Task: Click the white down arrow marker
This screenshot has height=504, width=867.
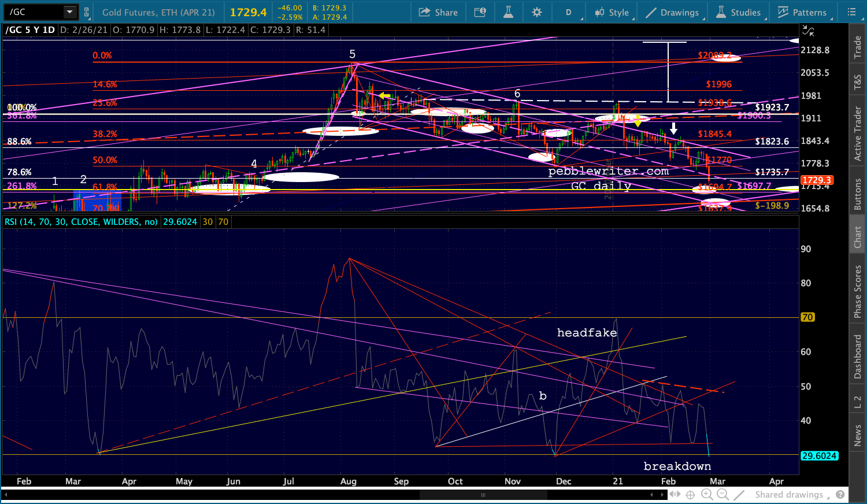Action: pos(673,128)
